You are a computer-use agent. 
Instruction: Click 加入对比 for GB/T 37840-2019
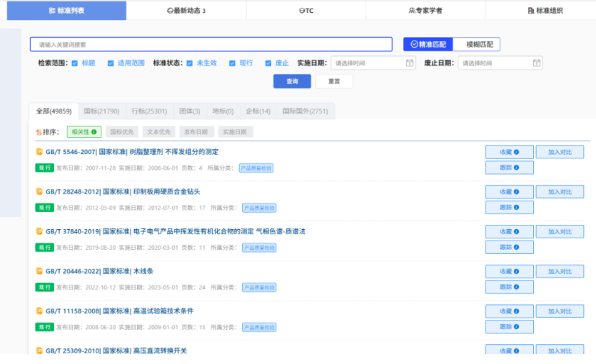[560, 232]
